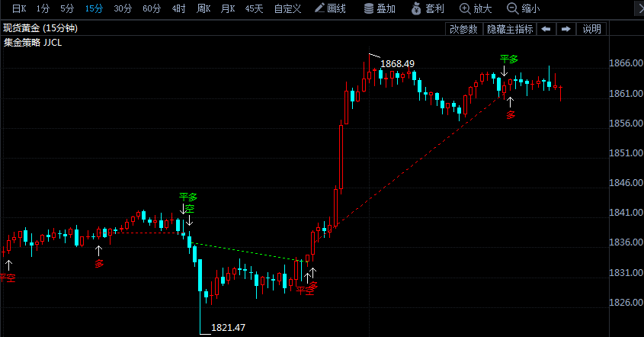
Task: Switch to the 周K weekly chart
Action: (203, 8)
